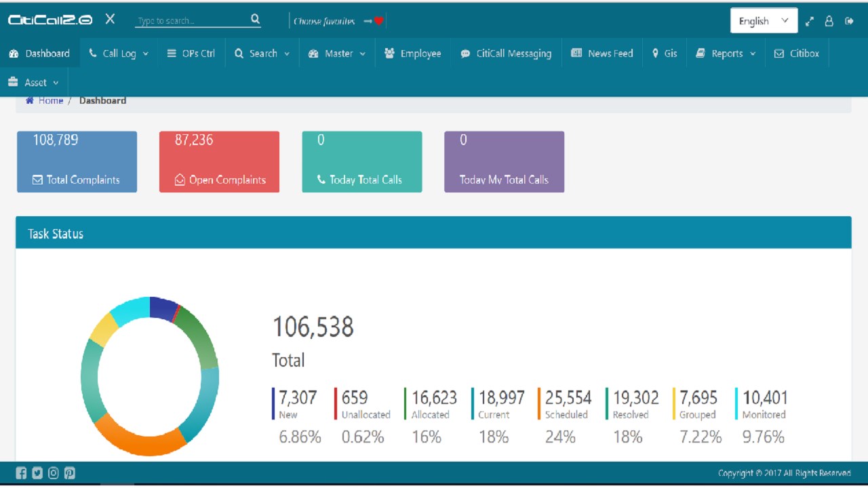Open the Citibox menu item
Viewport: 868px width, 488px height.
tap(797, 54)
